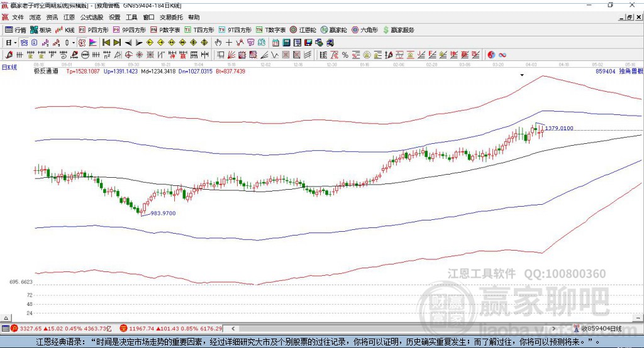Open the 文件 menu
Screen dimensions: 644x348
pyautogui.click(x=18, y=17)
